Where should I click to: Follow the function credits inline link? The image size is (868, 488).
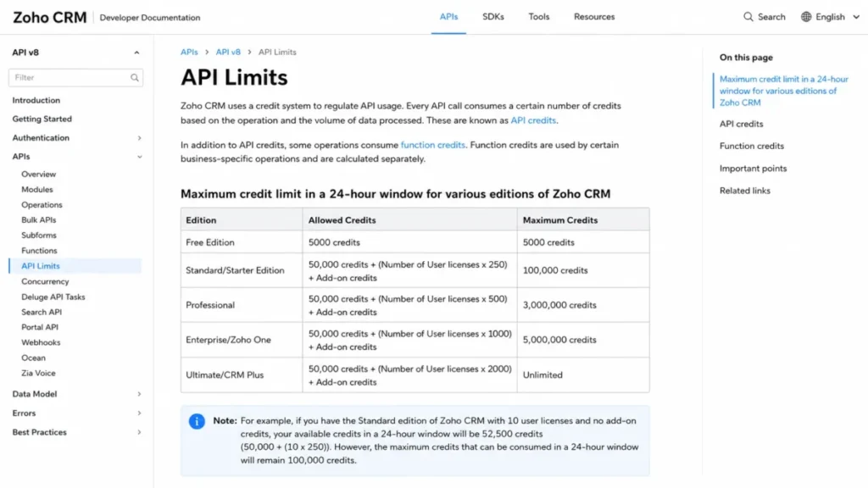click(x=433, y=145)
